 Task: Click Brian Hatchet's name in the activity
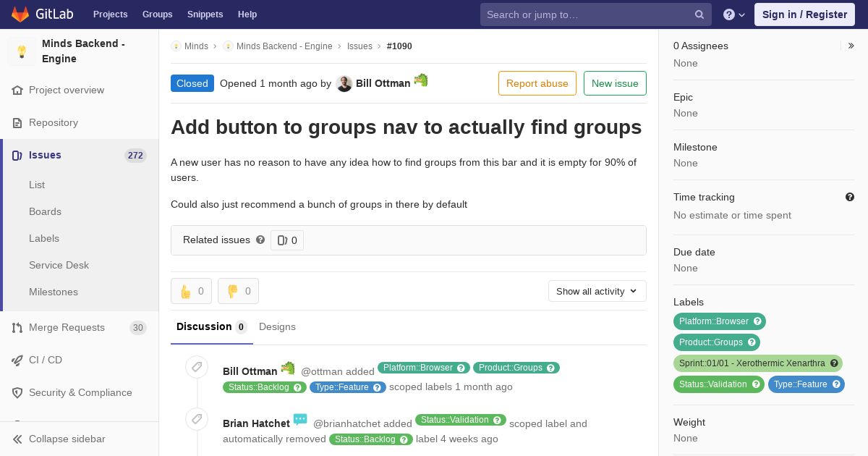[x=256, y=423]
